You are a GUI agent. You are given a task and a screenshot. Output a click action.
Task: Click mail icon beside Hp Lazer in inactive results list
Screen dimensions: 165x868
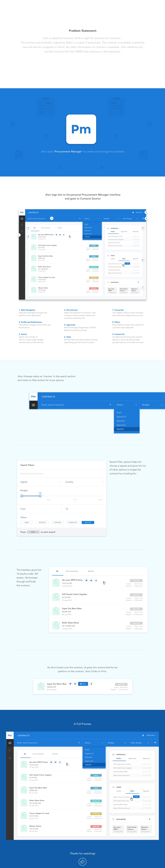[x=91, y=580]
